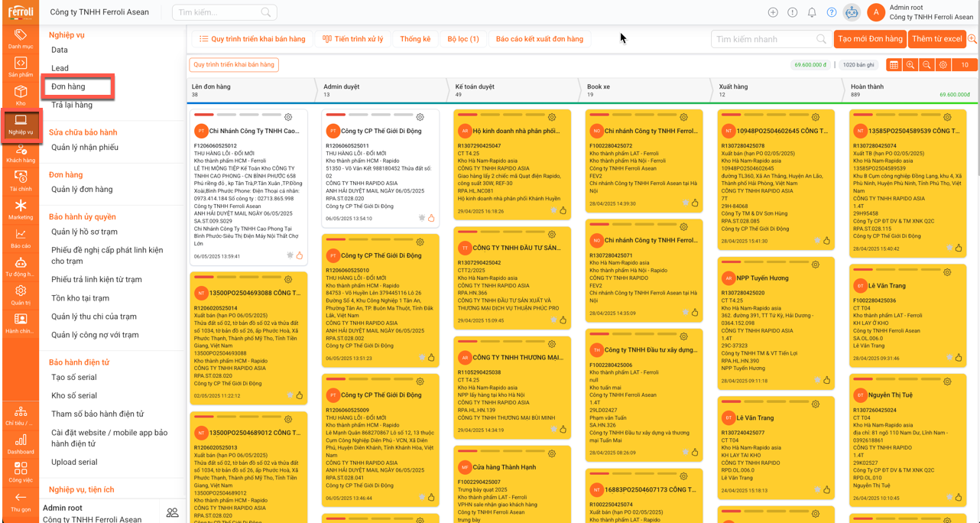The width and height of the screenshot is (980, 523).
Task: Open gear on 10948PO2504602645 card
Action: click(816, 117)
